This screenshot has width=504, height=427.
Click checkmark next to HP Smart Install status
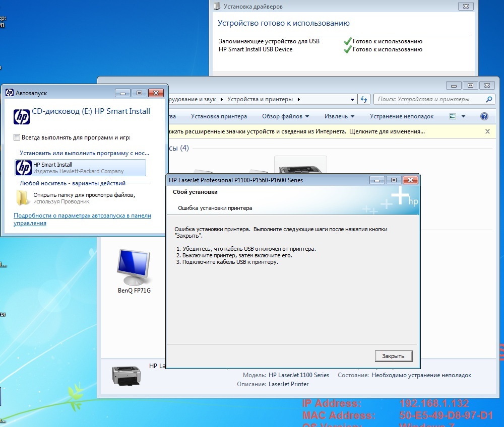click(347, 49)
